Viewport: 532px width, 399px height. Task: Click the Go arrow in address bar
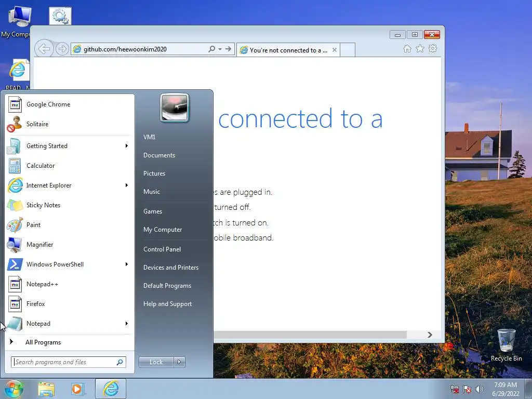coord(229,49)
